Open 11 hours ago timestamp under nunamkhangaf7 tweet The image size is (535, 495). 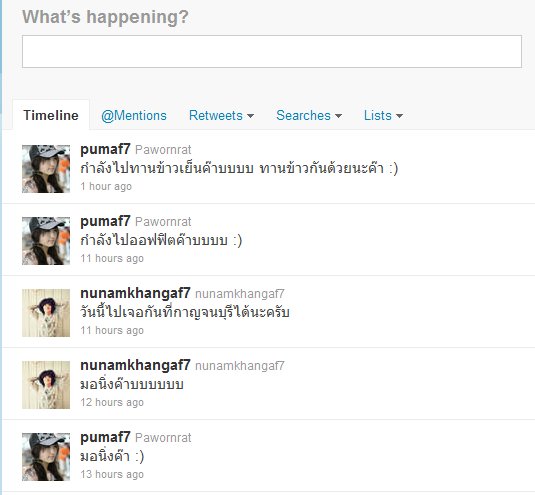[112, 330]
